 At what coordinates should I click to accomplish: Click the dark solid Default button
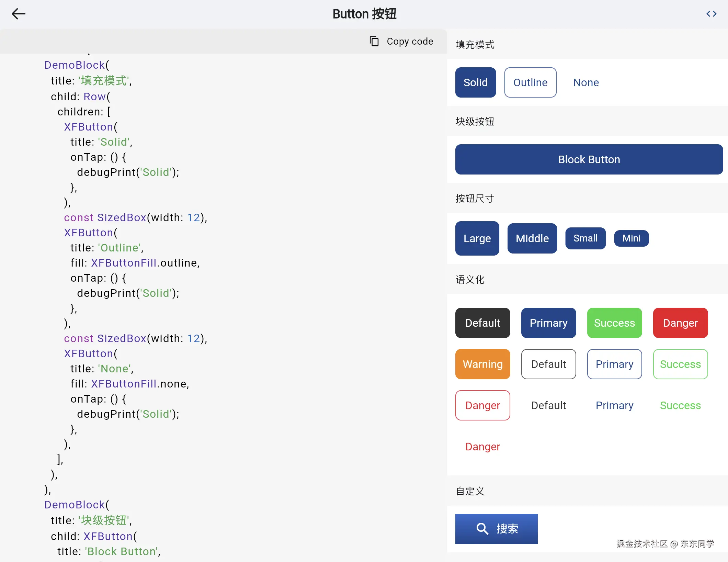[x=482, y=323]
